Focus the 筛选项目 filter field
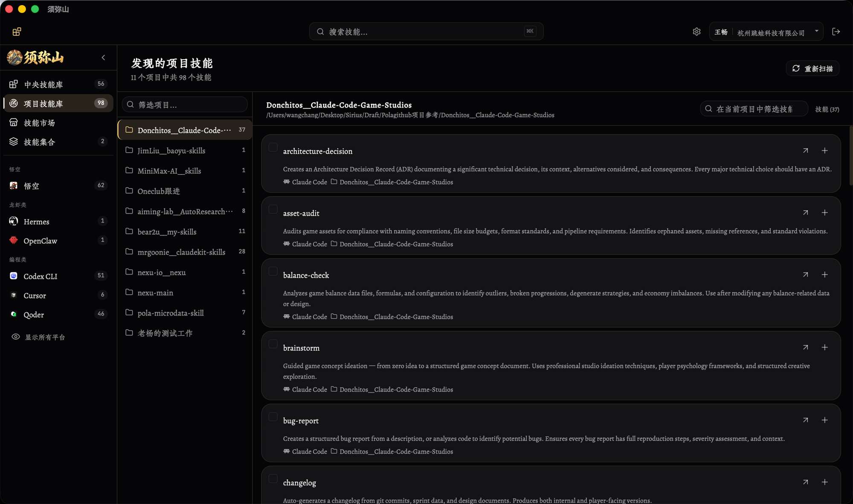This screenshot has width=853, height=504. point(185,104)
